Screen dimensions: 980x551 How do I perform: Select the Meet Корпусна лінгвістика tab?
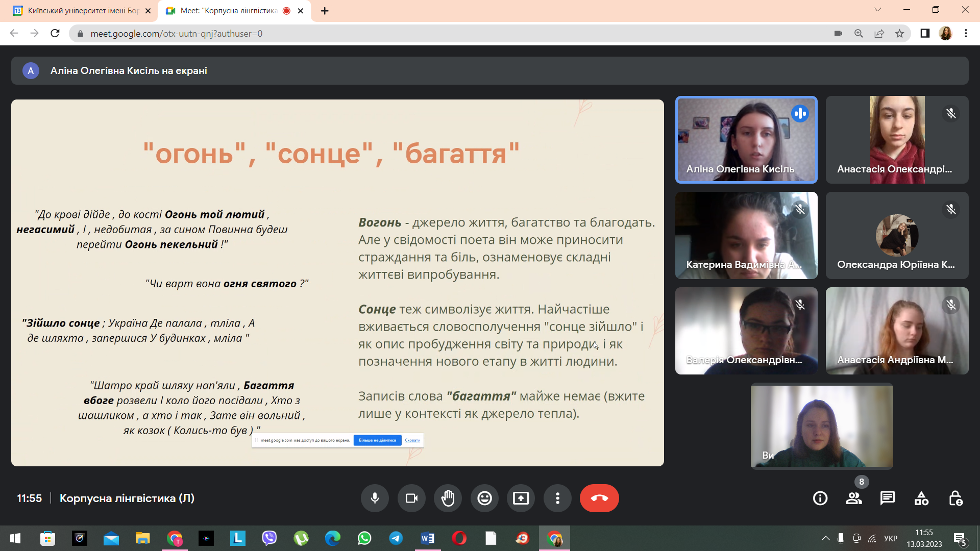click(x=228, y=11)
